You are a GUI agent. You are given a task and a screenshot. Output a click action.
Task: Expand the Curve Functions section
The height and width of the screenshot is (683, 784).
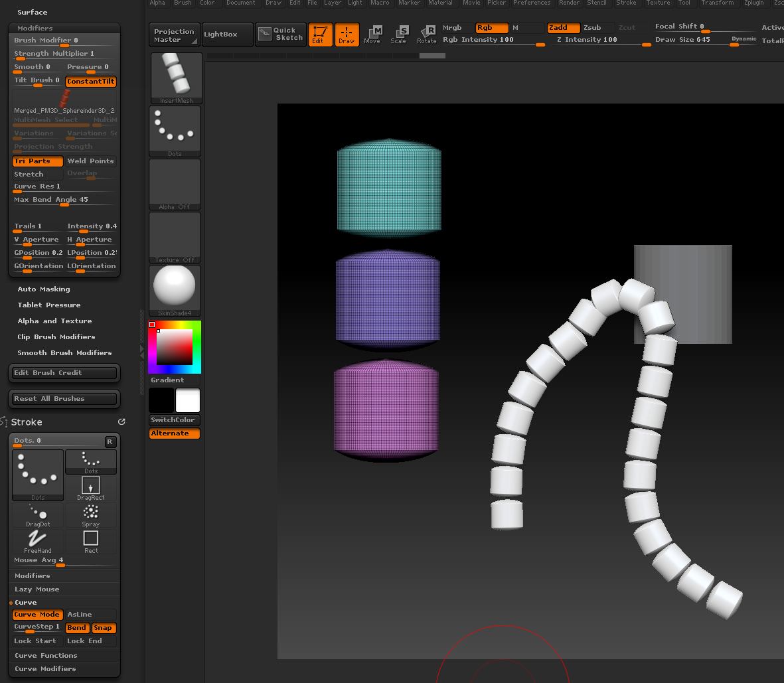coord(46,656)
